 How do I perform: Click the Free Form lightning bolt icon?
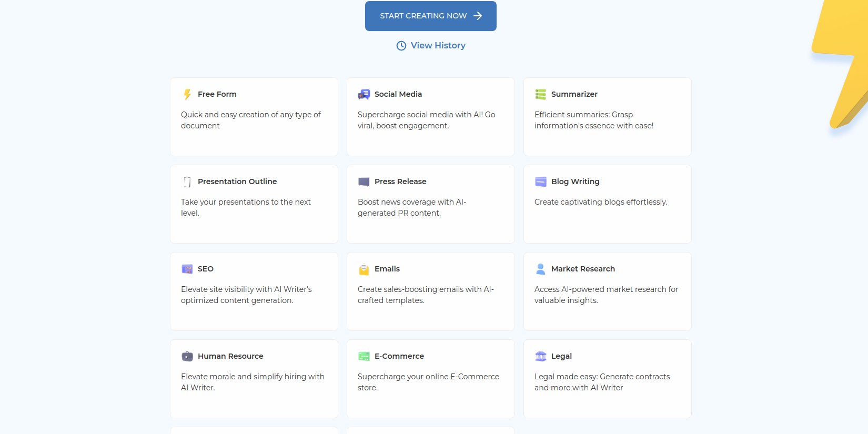click(187, 94)
